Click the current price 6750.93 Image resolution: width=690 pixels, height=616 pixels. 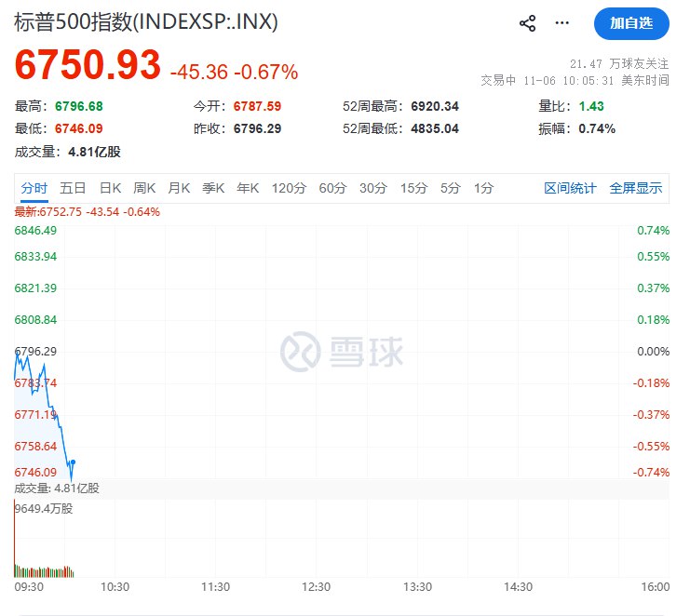[x=88, y=64]
